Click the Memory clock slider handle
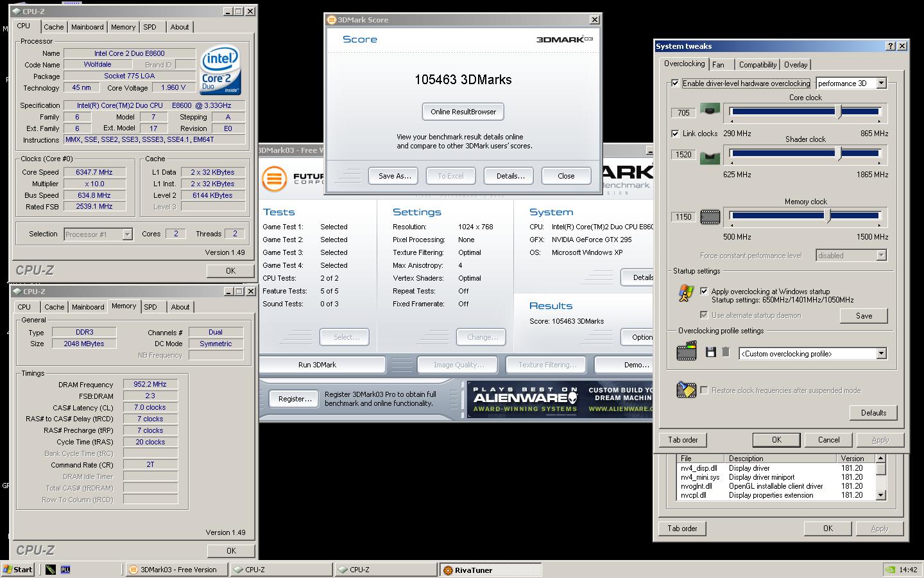The image size is (924, 578). 828,216
